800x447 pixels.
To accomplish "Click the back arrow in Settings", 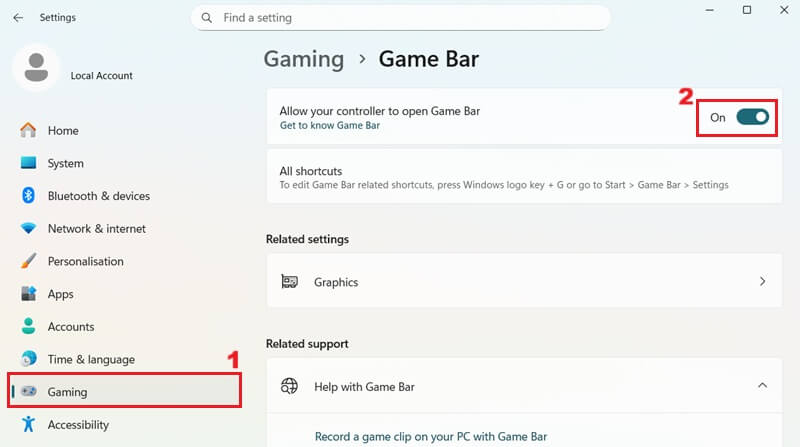I will click(x=18, y=18).
